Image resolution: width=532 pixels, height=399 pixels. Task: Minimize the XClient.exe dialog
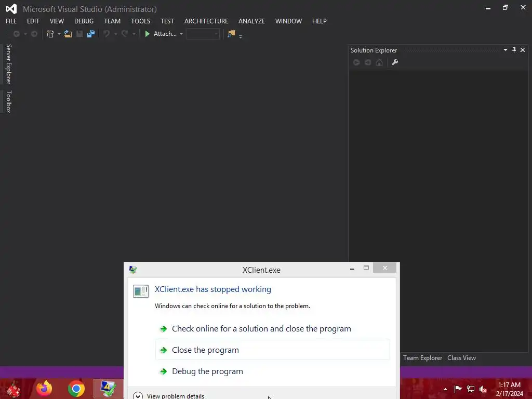click(x=352, y=268)
